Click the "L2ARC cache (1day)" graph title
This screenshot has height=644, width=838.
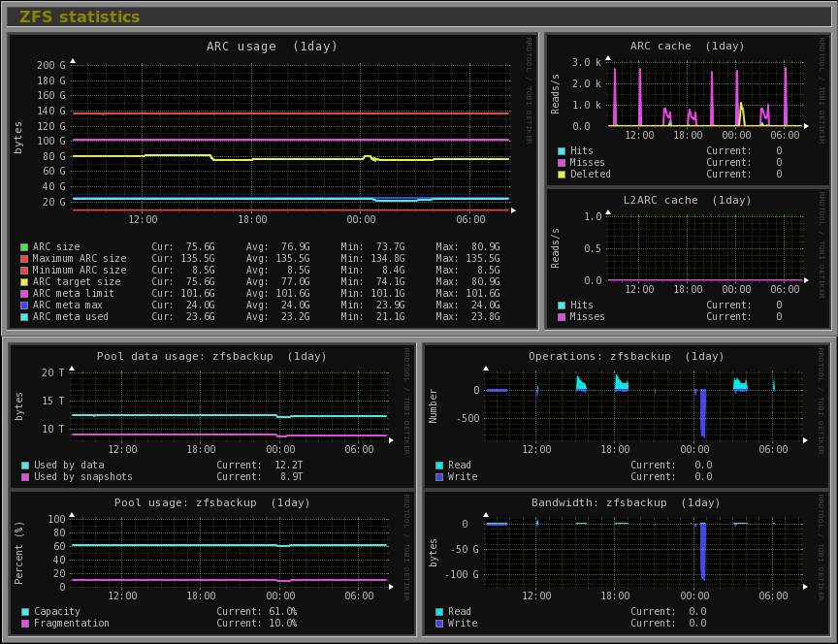tap(688, 200)
